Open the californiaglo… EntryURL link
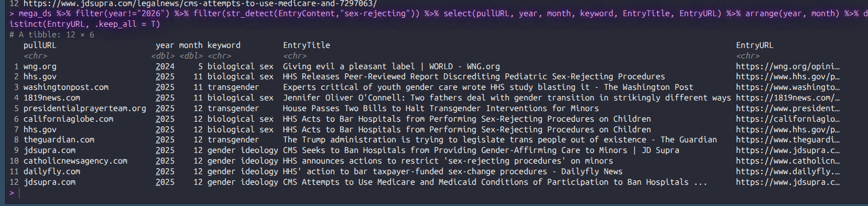The width and height of the screenshot is (868, 206). [x=787, y=119]
